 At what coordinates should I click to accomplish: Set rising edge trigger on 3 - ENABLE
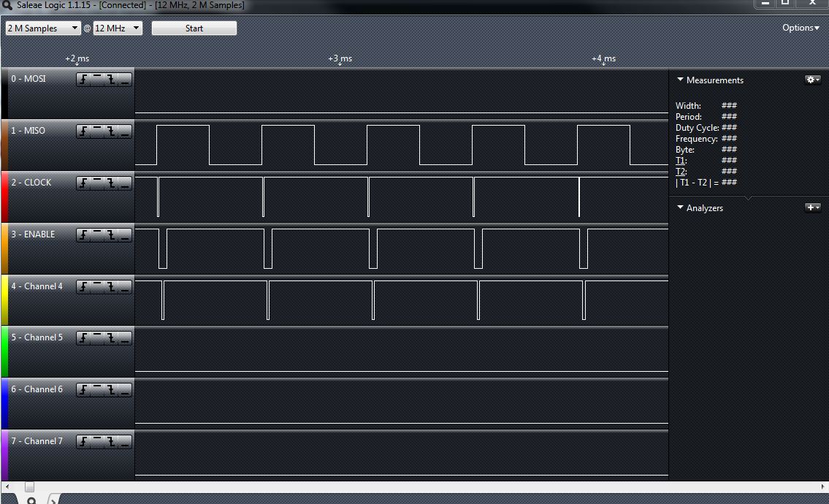point(83,234)
